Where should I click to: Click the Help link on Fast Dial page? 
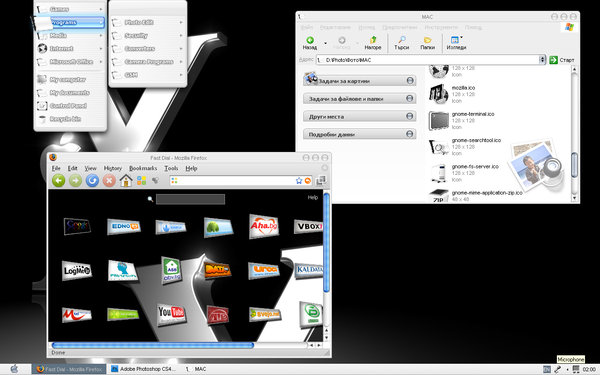[x=313, y=197]
